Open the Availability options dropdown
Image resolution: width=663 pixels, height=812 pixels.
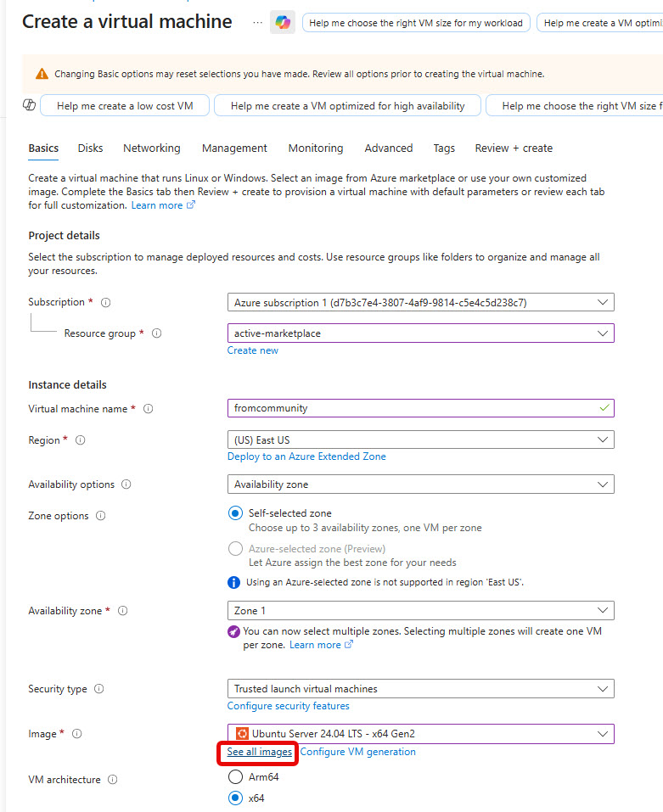(x=420, y=484)
